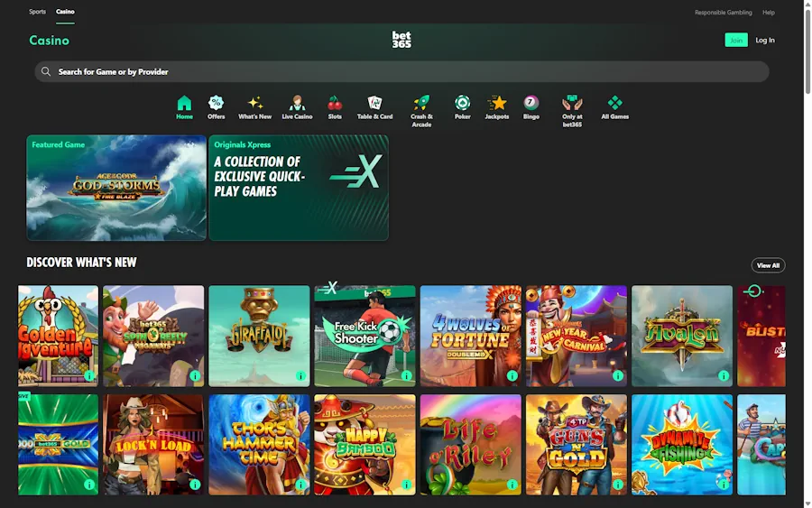Open the Help link
Viewport: 812px width, 508px height.
pos(769,13)
